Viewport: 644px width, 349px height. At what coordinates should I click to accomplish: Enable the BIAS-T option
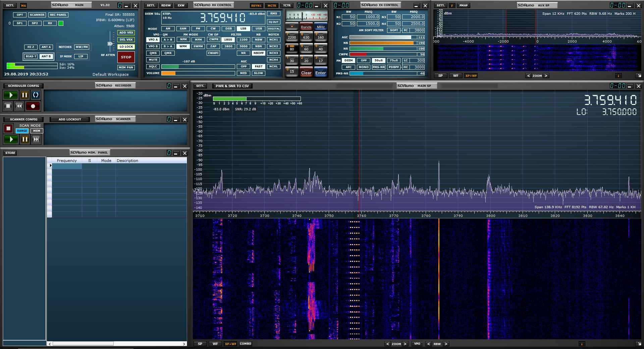pyautogui.click(x=31, y=56)
